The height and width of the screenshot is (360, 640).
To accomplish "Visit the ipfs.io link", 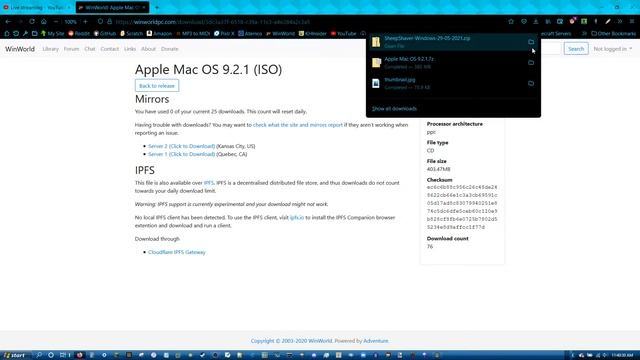I will [x=297, y=218].
